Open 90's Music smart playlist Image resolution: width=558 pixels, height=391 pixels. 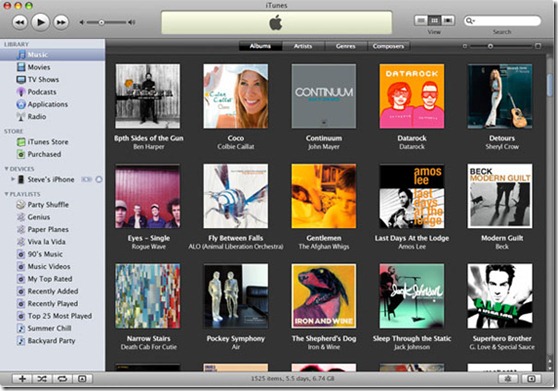52,254
